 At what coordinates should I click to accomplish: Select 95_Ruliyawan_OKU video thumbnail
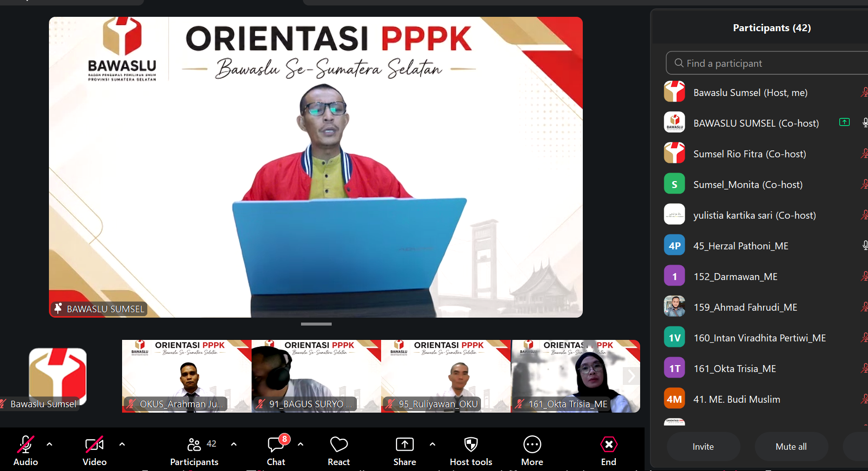(446, 376)
